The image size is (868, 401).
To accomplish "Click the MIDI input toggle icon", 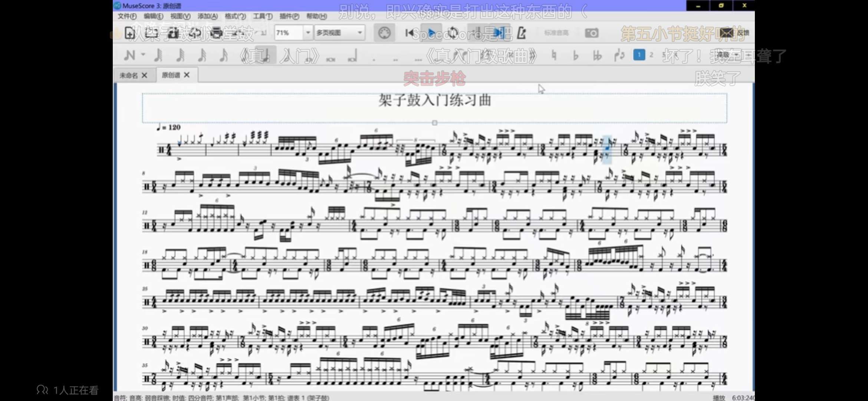I will point(384,33).
